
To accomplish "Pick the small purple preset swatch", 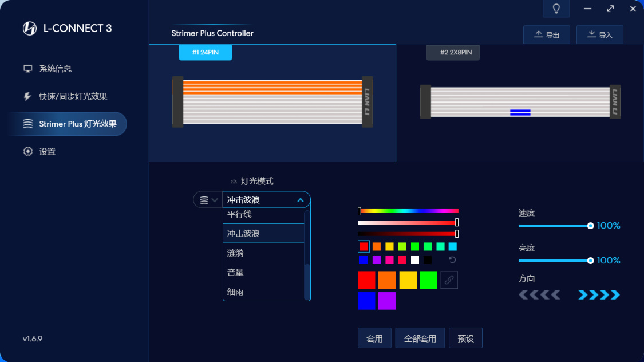I will (x=377, y=260).
